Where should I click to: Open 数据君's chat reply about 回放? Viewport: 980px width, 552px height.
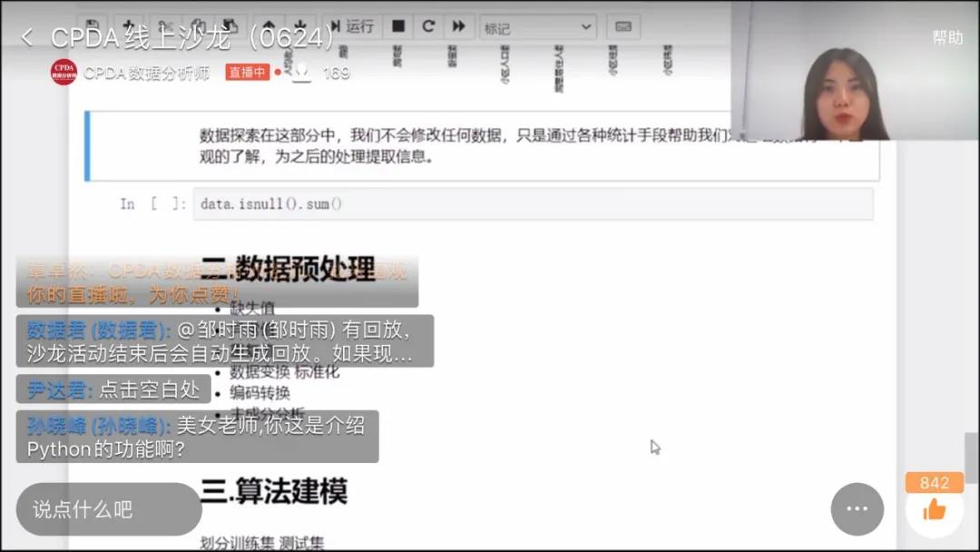tap(225, 341)
